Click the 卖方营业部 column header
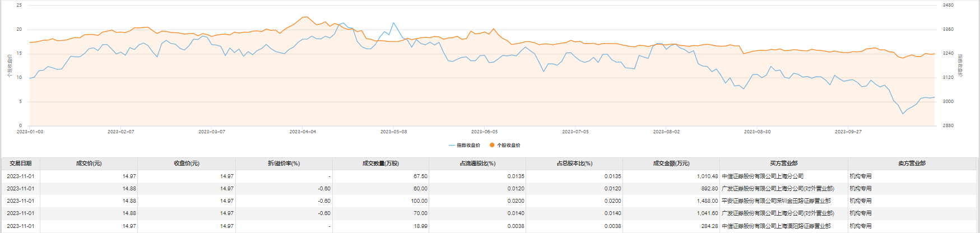The image size is (980, 233). [x=912, y=164]
